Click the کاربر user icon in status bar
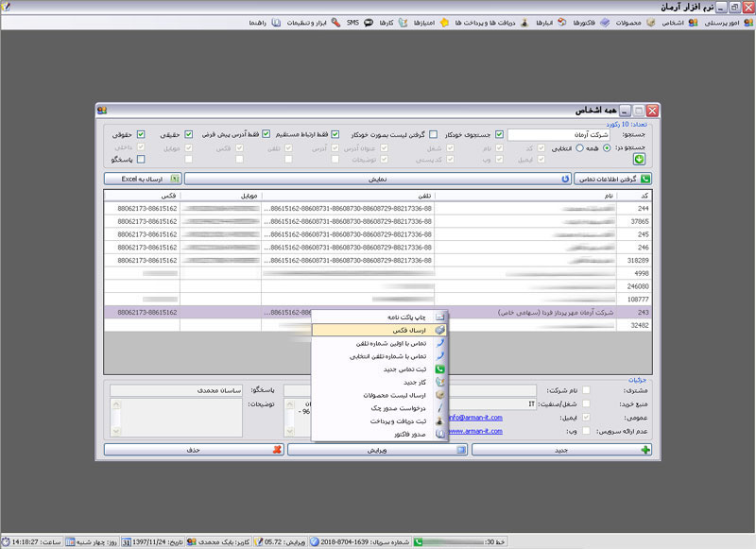The width and height of the screenshot is (756, 549). pos(192,542)
